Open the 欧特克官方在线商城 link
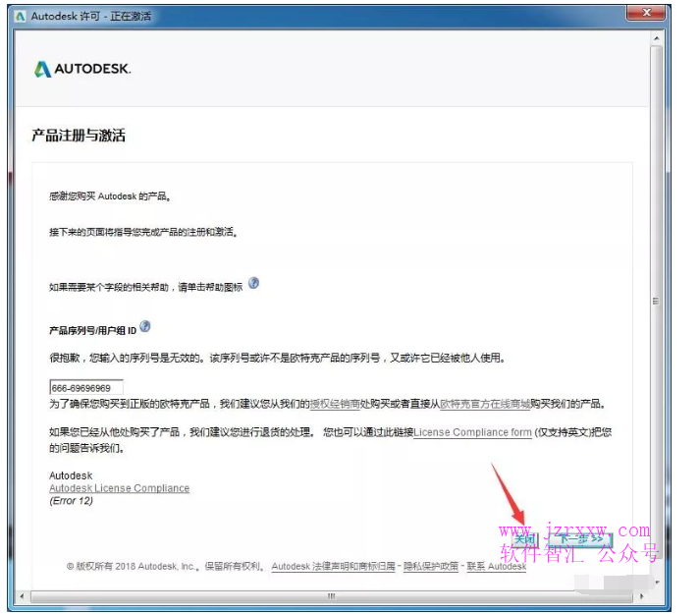Screen dimensions: 700x614 click(x=485, y=404)
